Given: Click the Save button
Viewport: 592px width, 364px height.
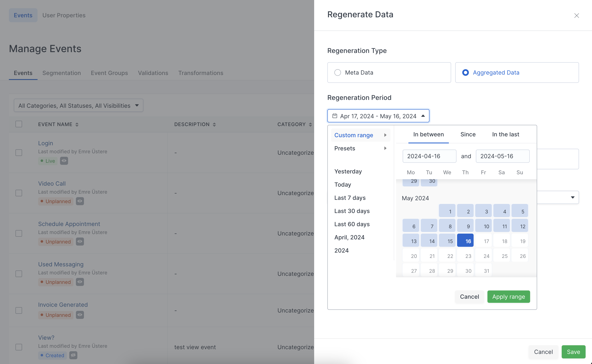Looking at the screenshot, I should pyautogui.click(x=573, y=352).
